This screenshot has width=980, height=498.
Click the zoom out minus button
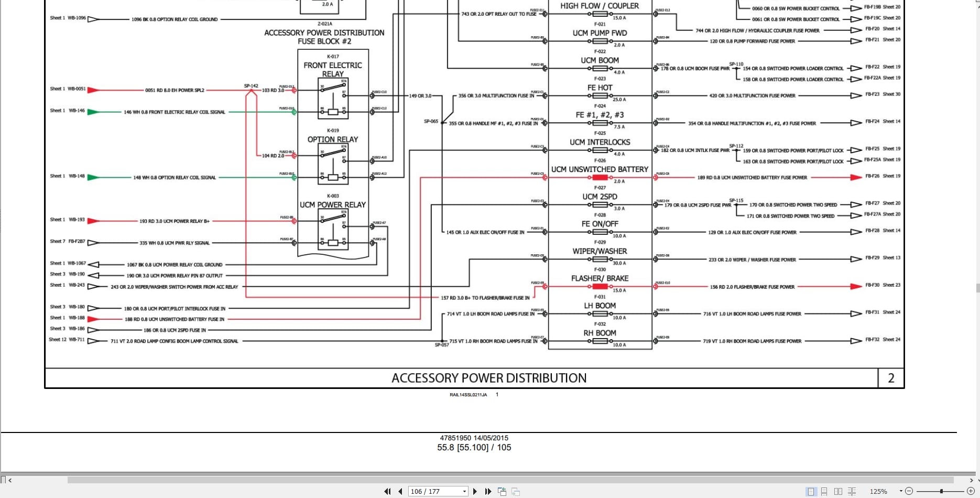[909, 491]
